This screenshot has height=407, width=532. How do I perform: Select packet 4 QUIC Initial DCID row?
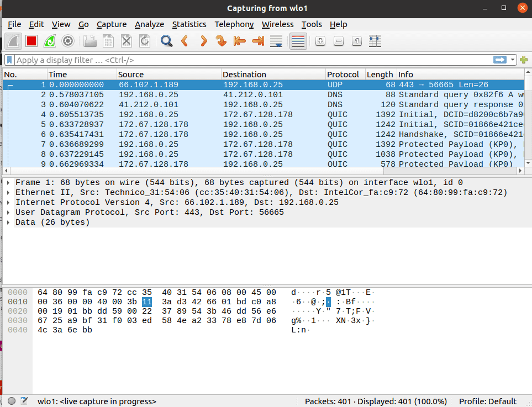[264, 114]
